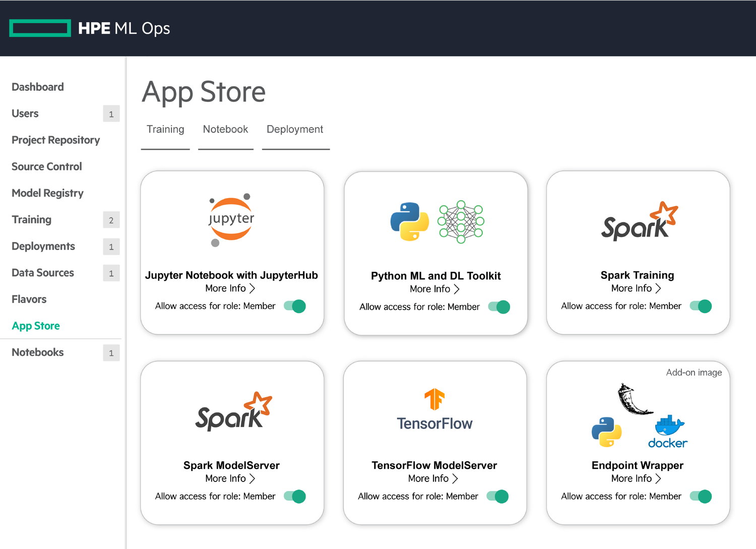Click the Training count badge showing 2
The width and height of the screenshot is (756, 549).
[x=111, y=220]
